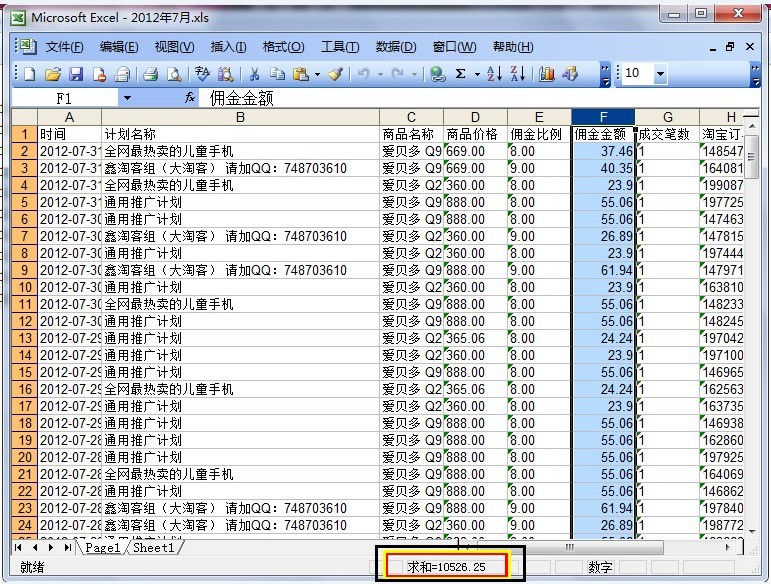
Task: Select column G header
Action: [667, 117]
